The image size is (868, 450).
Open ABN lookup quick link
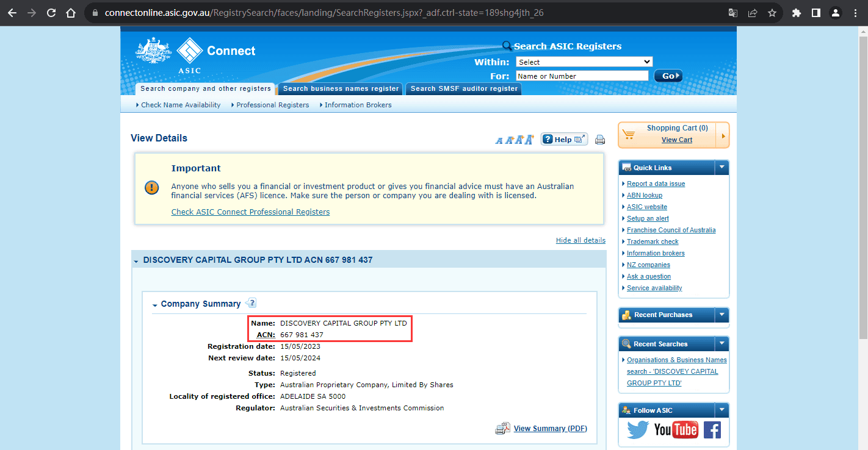[645, 195]
